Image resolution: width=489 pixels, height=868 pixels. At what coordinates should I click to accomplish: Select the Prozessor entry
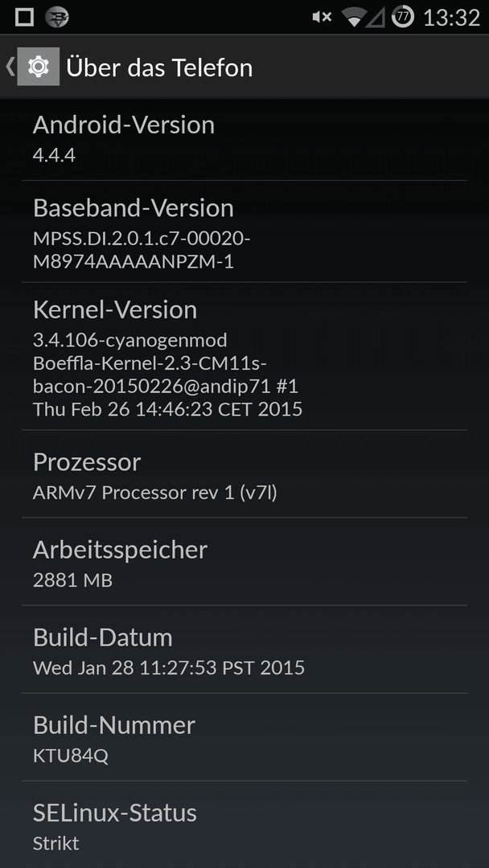tap(244, 474)
